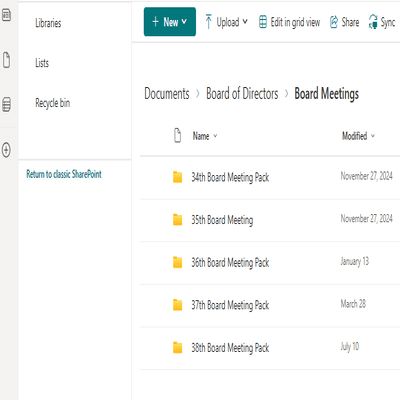Image resolution: width=400 pixels, height=400 pixels.
Task: Click the news icon in left rail
Action: click(6, 15)
